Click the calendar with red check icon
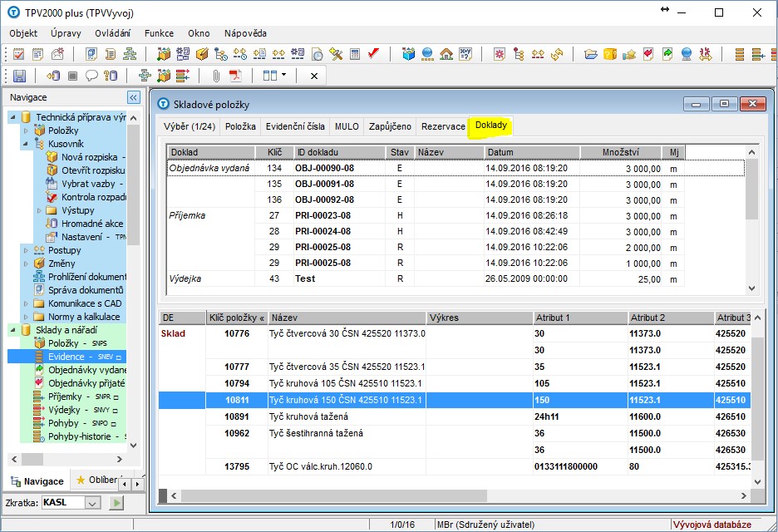This screenshot has height=532, width=778. pos(18,54)
